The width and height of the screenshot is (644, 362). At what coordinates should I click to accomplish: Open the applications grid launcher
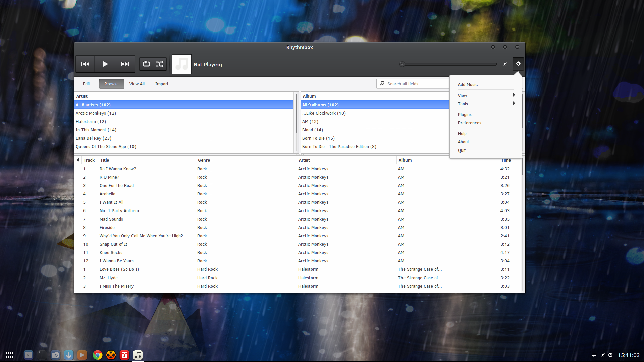pyautogui.click(x=10, y=355)
